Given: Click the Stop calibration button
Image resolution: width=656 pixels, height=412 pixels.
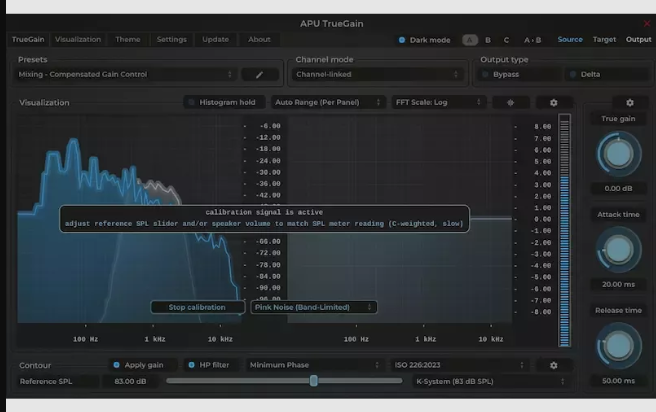Looking at the screenshot, I should tap(197, 307).
